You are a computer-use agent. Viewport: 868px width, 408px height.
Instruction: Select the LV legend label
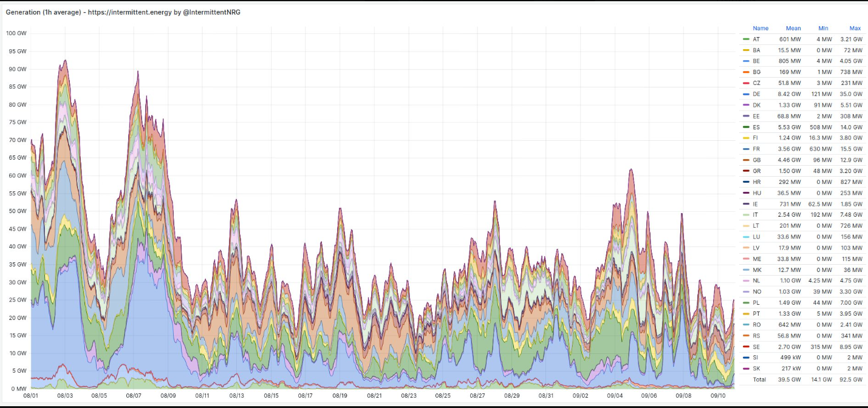pyautogui.click(x=756, y=248)
